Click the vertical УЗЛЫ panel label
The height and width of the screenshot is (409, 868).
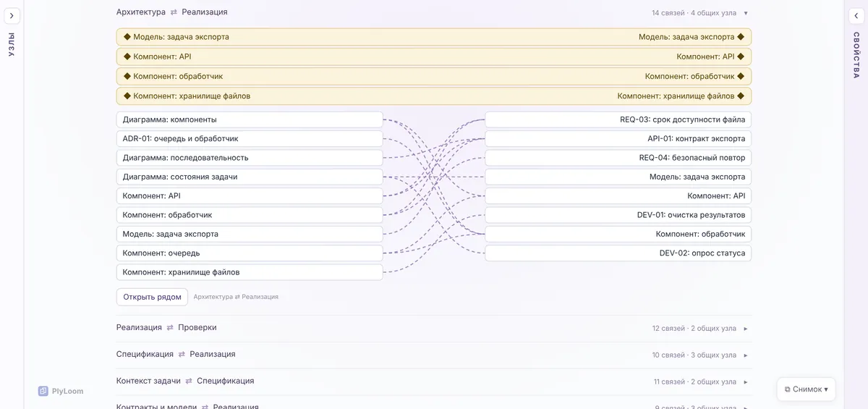[x=12, y=44]
